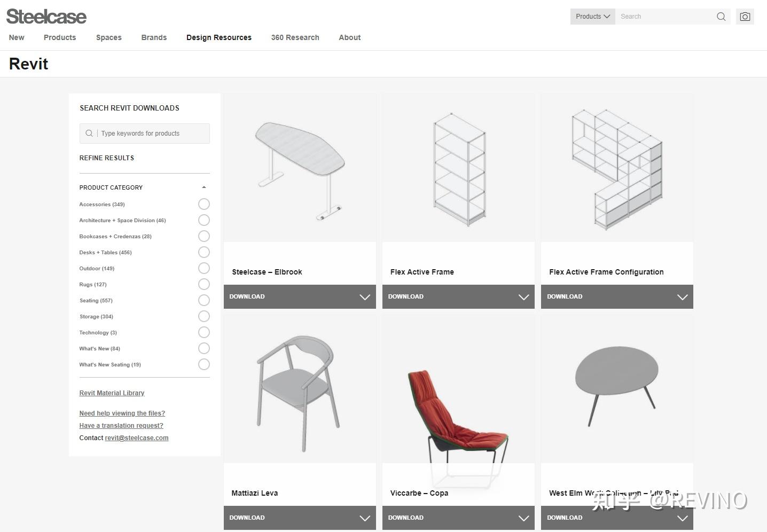Open the camera image search icon
This screenshot has width=767, height=532.
745,17
